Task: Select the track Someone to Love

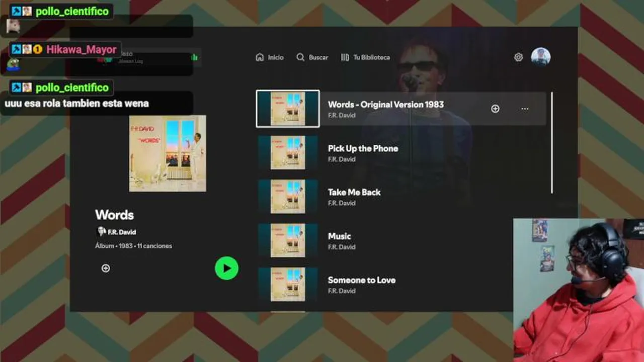Action: [x=401, y=284]
